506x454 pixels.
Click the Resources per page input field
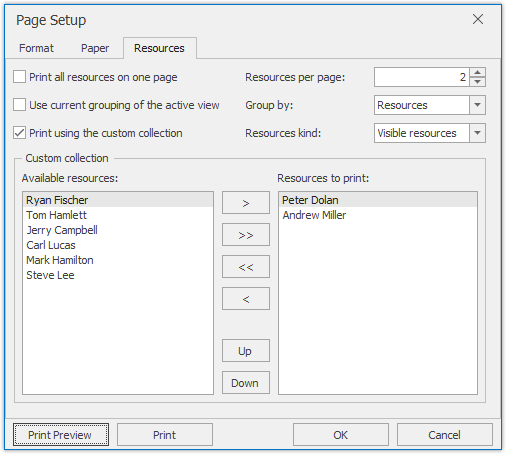422,77
